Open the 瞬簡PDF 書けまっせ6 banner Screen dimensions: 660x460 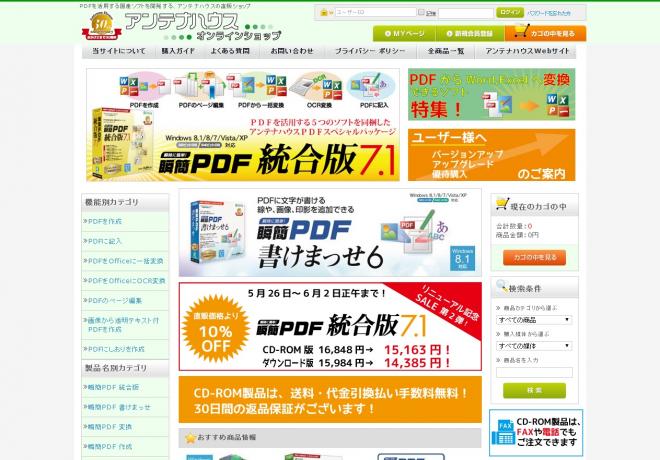[x=330, y=232]
